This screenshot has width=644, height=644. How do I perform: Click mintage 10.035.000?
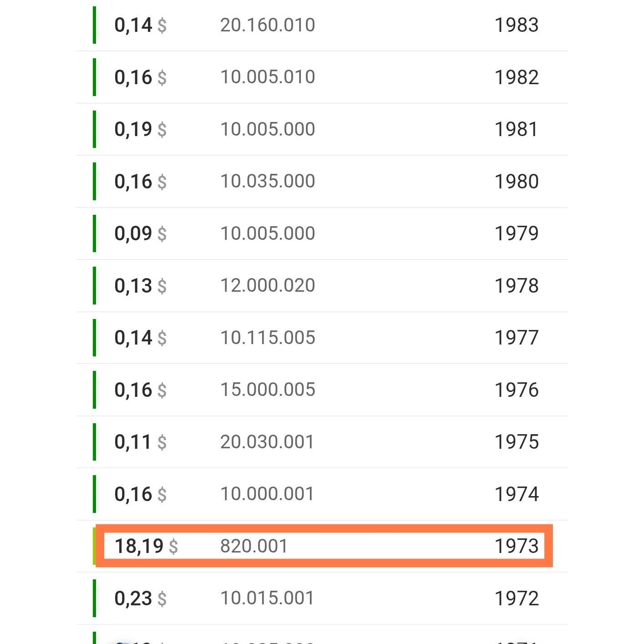(x=268, y=181)
